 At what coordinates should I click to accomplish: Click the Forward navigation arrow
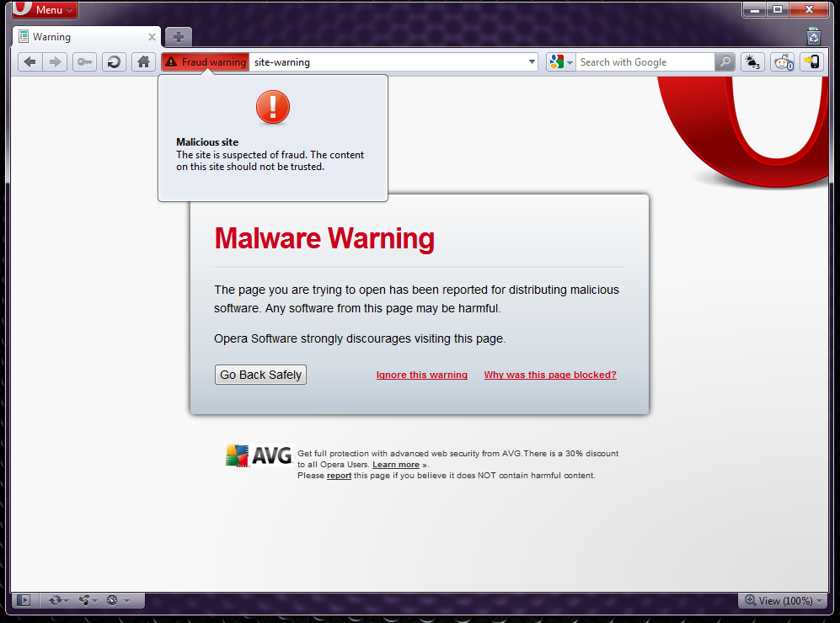(x=55, y=61)
